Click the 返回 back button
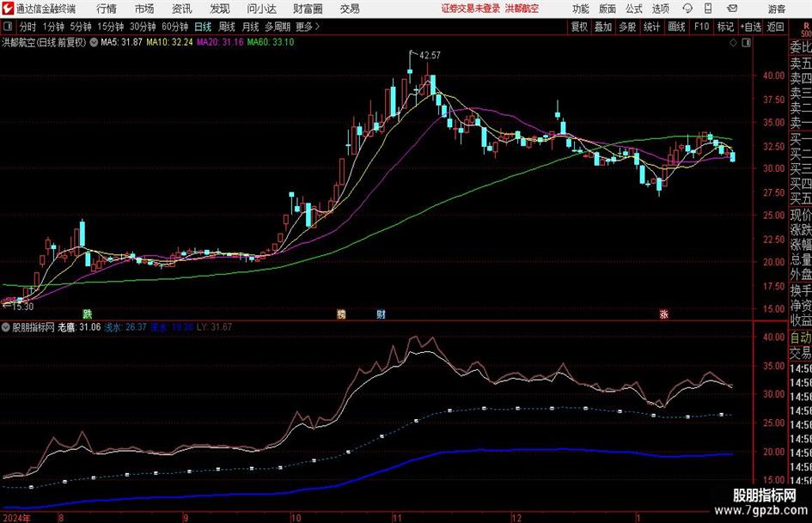812x523 pixels. [x=775, y=27]
